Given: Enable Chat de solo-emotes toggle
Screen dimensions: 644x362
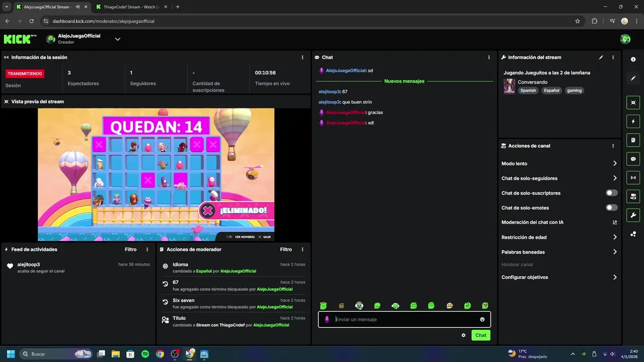Looking at the screenshot, I should pyautogui.click(x=612, y=208).
